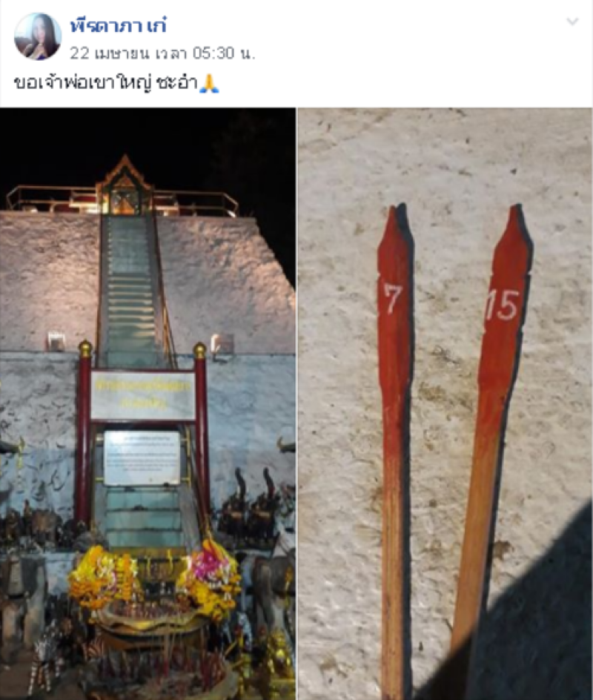593x700 pixels.
Task: Click the white information board below the sign
Action: 142,458
